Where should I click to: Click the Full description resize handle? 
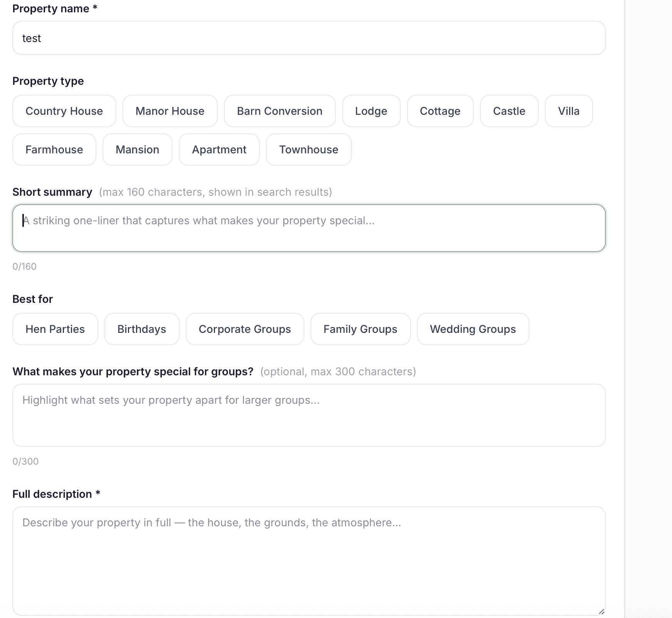(x=601, y=611)
